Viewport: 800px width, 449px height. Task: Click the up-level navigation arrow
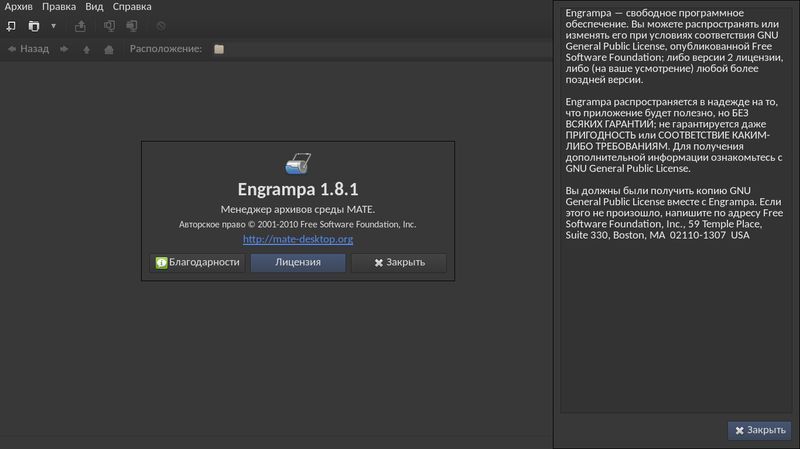86,49
